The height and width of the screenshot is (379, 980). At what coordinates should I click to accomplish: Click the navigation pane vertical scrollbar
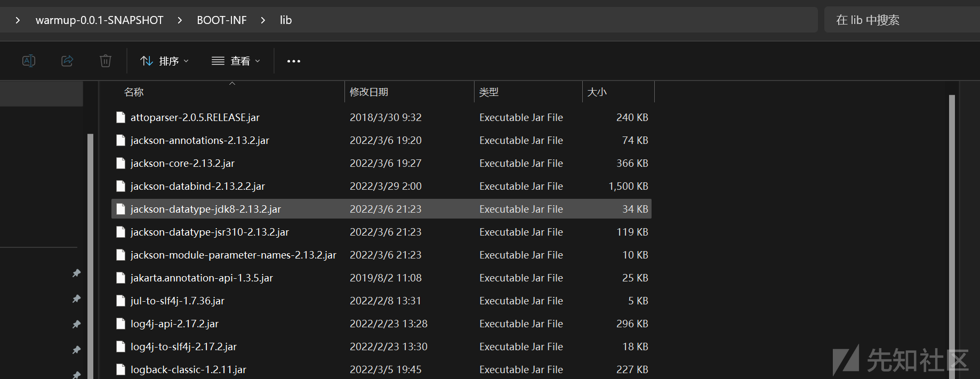tap(90, 256)
